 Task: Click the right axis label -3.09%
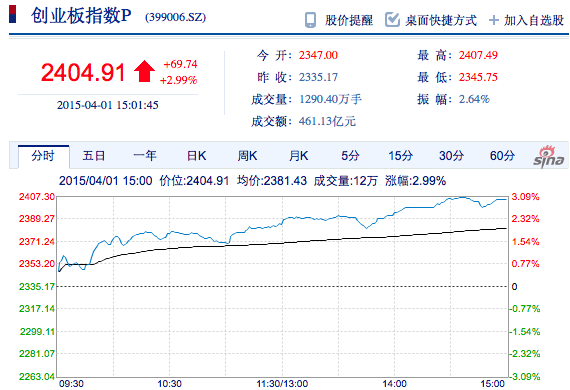pyautogui.click(x=524, y=377)
